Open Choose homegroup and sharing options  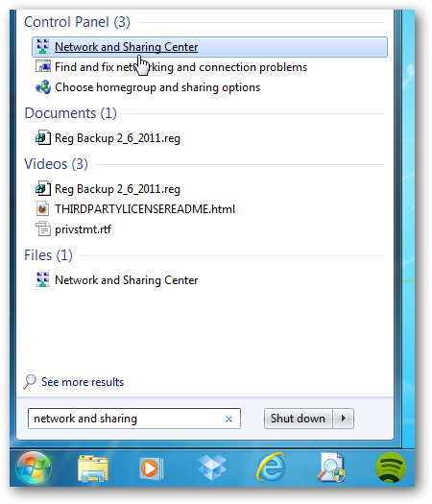(x=157, y=87)
